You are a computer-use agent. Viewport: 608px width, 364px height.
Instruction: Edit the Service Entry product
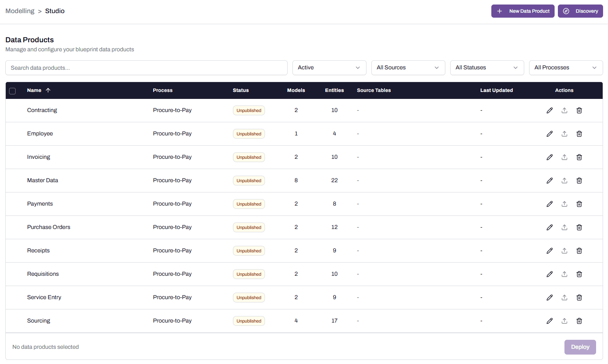tap(550, 298)
